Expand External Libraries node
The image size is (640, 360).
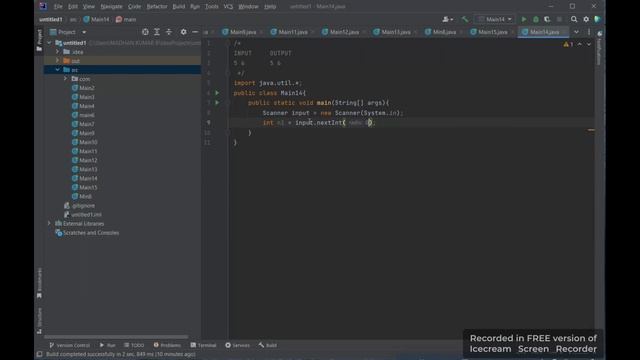(49, 224)
